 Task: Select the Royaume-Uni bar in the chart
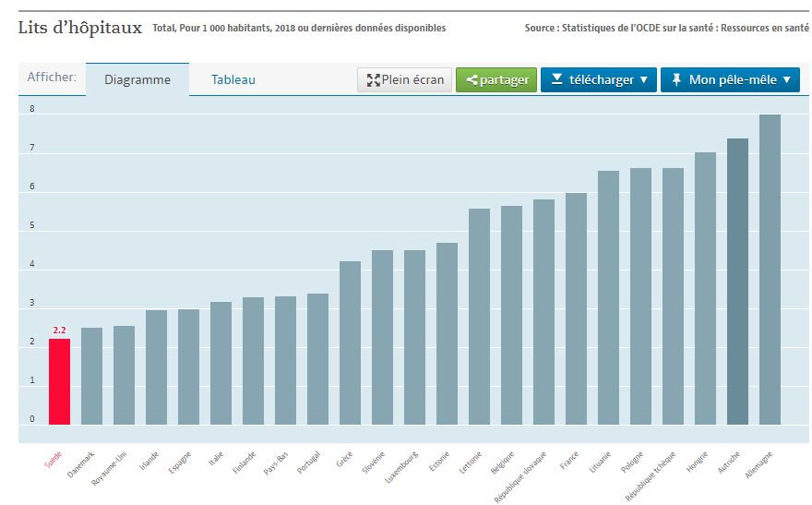click(x=124, y=375)
